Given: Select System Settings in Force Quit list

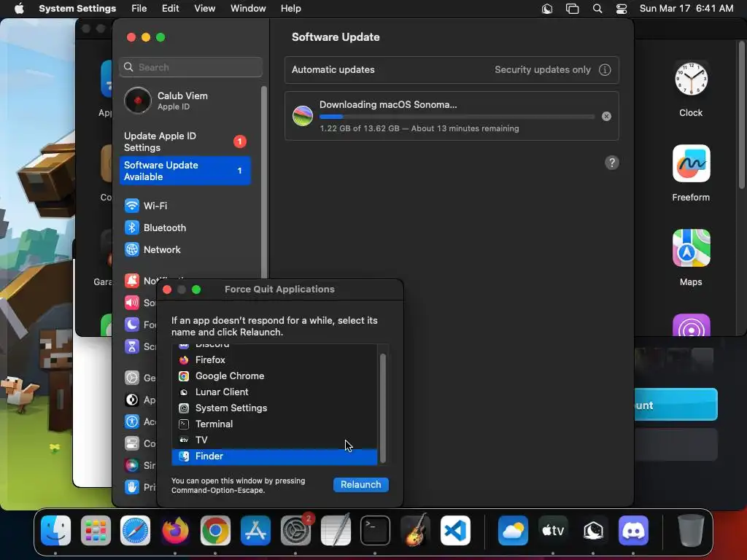Looking at the screenshot, I should pyautogui.click(x=274, y=408).
